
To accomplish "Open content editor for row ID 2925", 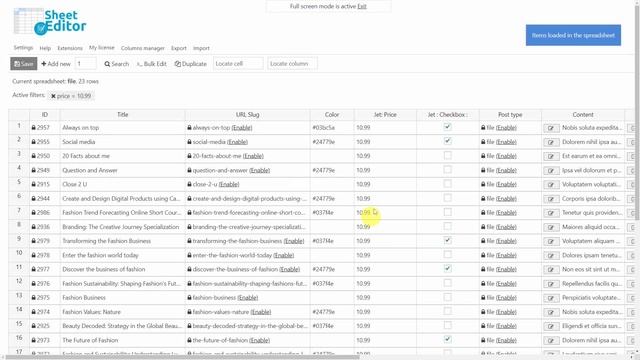I will point(551,326).
